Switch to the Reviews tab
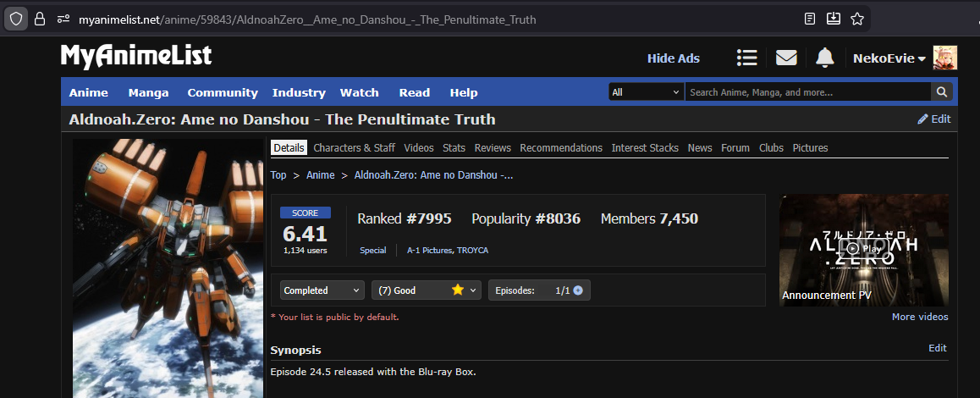 (493, 147)
